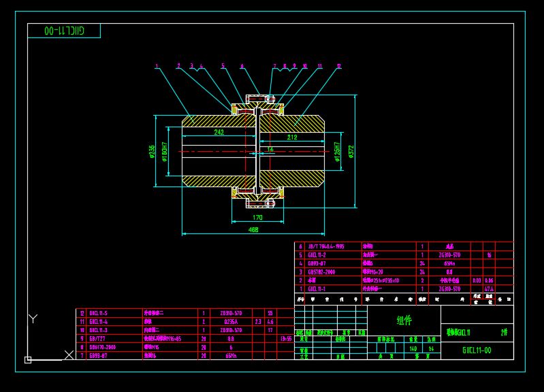Click the X axis label of UCS icon

[69, 355]
